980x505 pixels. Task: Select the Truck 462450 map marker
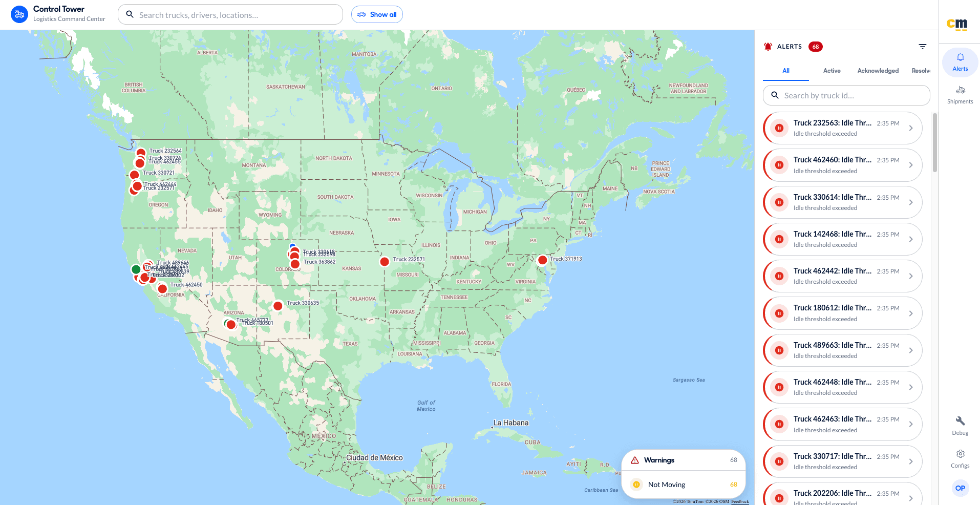pyautogui.click(x=162, y=289)
